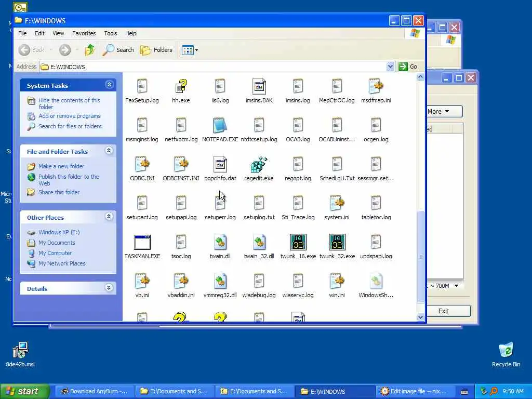Select the imsins.BAK file icon
The height and width of the screenshot is (399, 532).
tap(259, 86)
